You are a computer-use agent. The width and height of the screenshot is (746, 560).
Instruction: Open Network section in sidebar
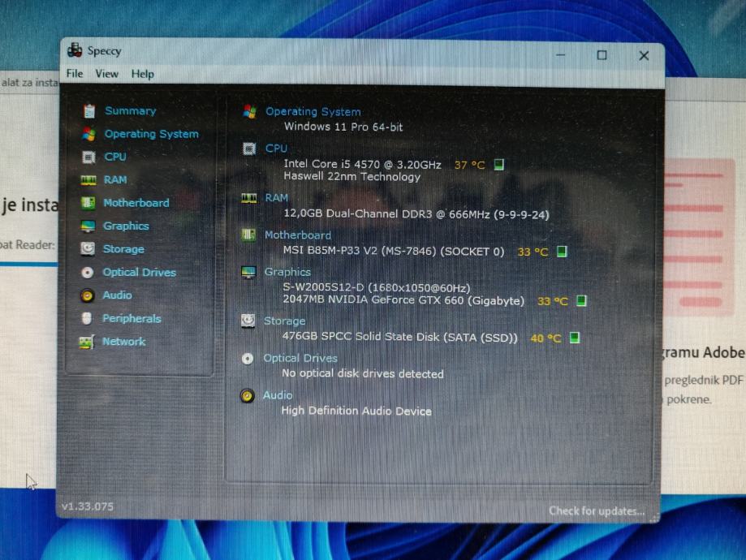click(123, 341)
